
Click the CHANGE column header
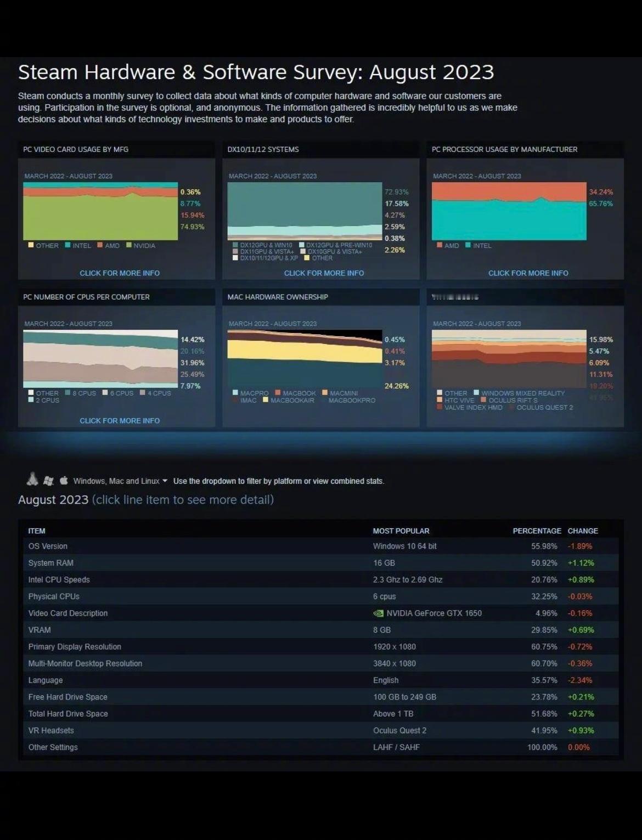[x=583, y=531]
